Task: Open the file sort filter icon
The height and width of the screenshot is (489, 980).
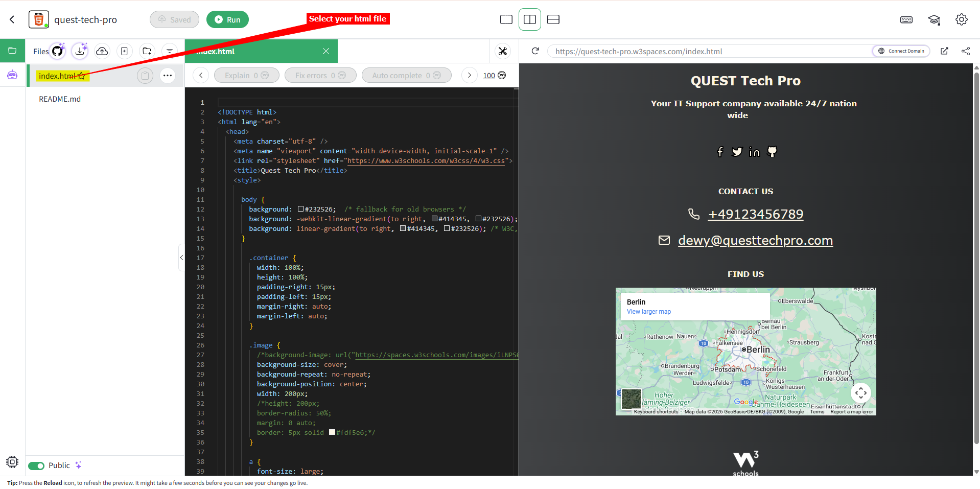Action: (169, 51)
